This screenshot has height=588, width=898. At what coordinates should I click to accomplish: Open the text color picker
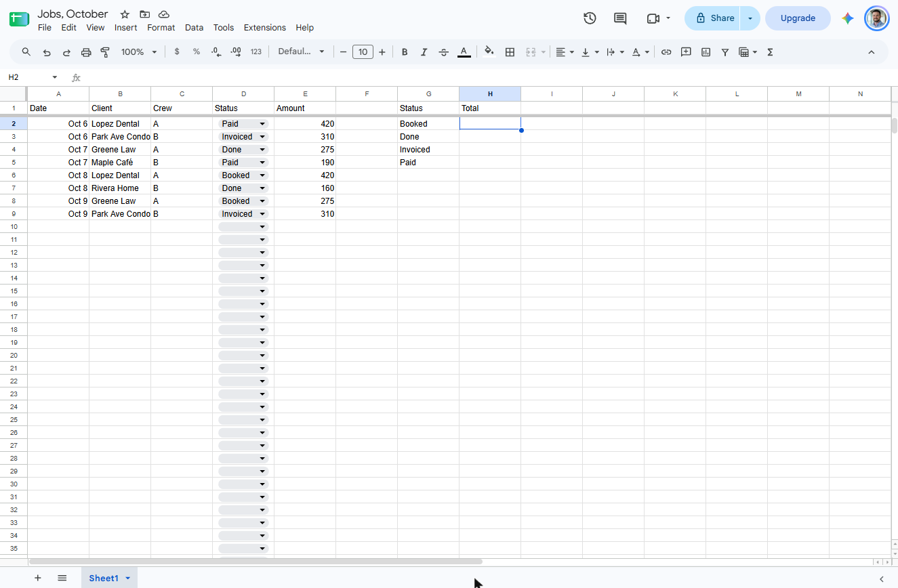(x=464, y=52)
